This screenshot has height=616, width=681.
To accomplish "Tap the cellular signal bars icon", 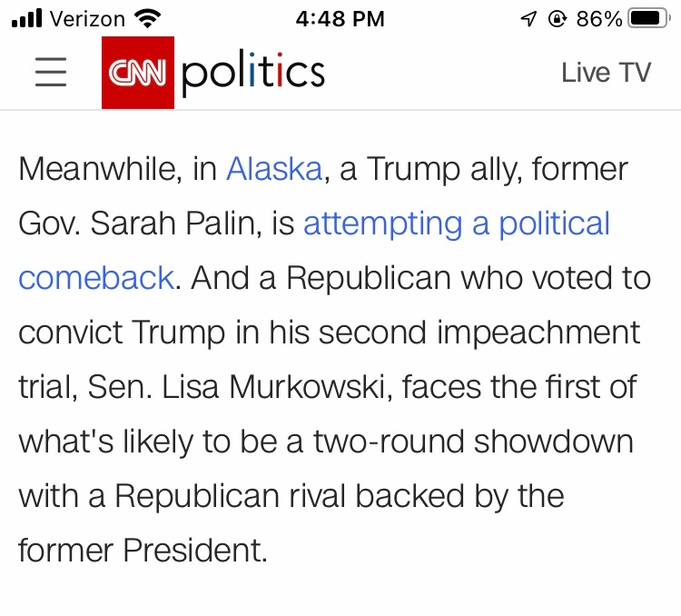I will (28, 18).
